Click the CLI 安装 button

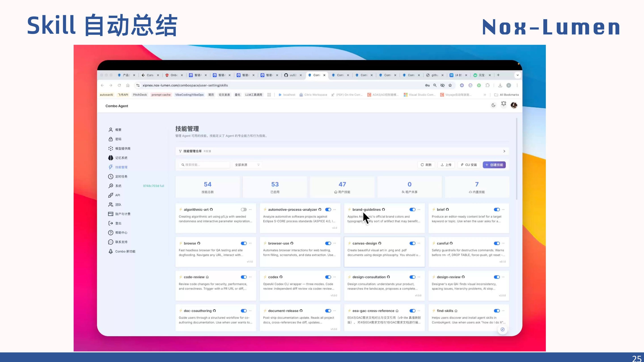point(469,165)
